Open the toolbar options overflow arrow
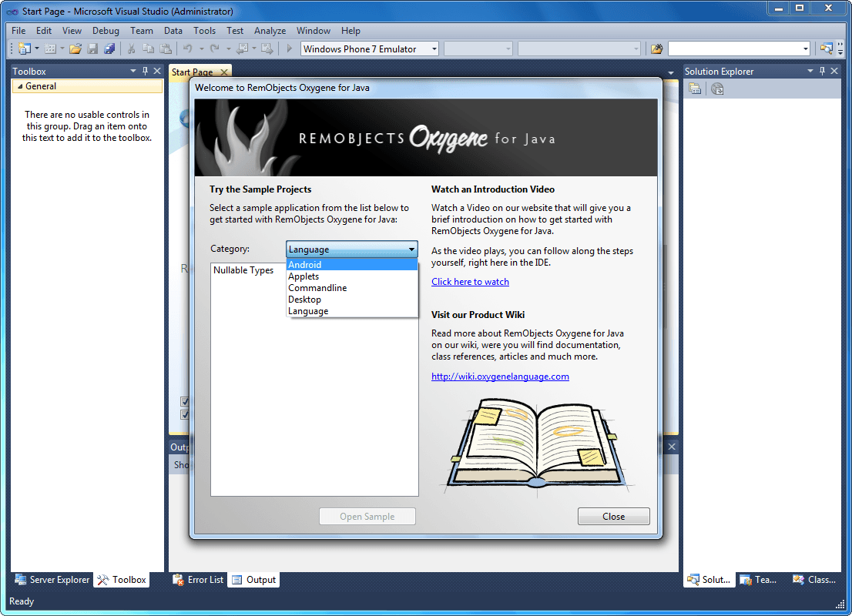852x616 pixels. (840, 49)
